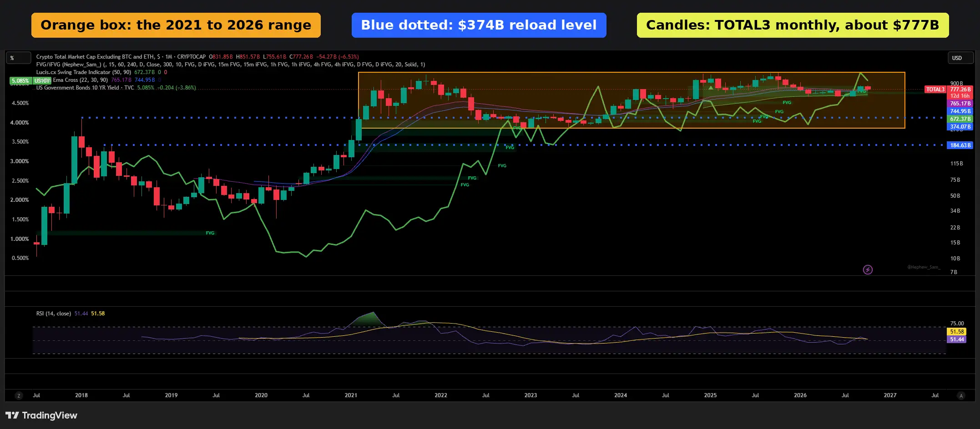Viewport: 980px width, 429px height.
Task: Select the Lucis.cx Swing Trade Indicator legend
Action: [84, 72]
